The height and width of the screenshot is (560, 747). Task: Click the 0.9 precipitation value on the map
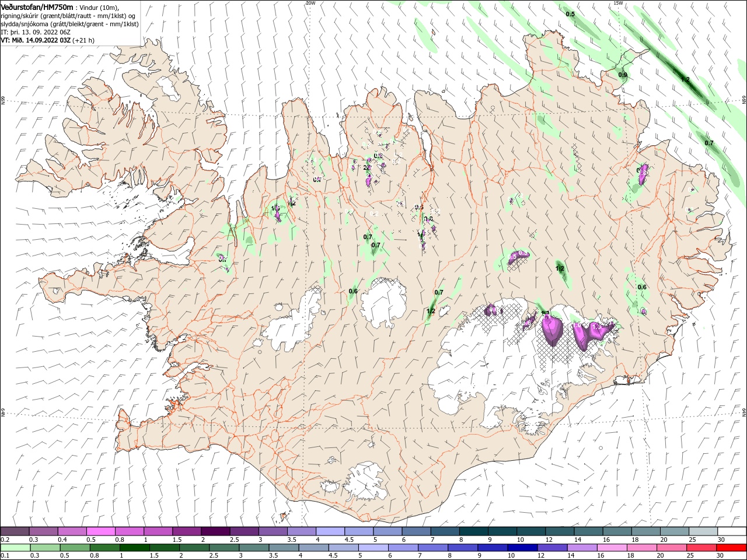click(623, 75)
